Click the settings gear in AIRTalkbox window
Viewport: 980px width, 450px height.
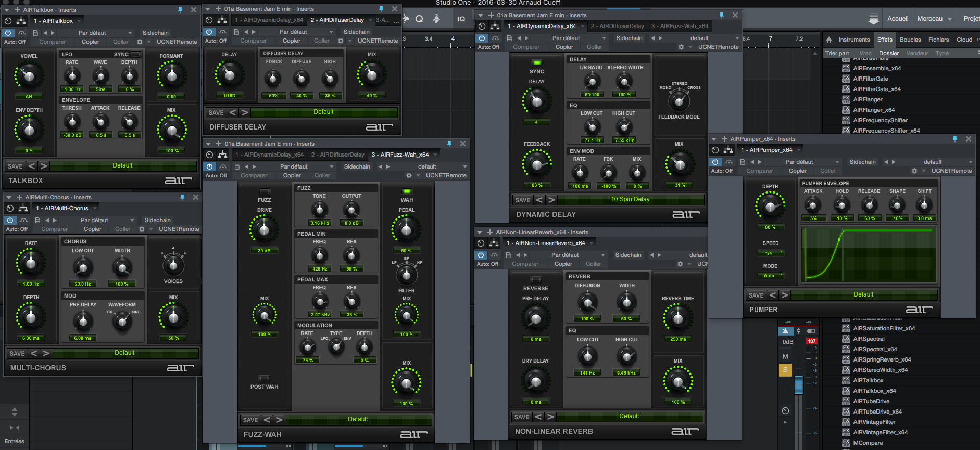pyautogui.click(x=140, y=42)
